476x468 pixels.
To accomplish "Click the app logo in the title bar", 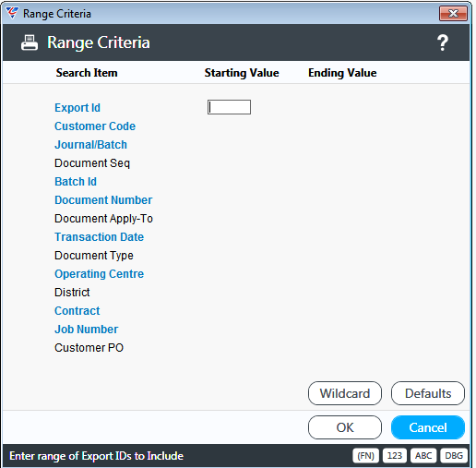I will (x=12, y=13).
